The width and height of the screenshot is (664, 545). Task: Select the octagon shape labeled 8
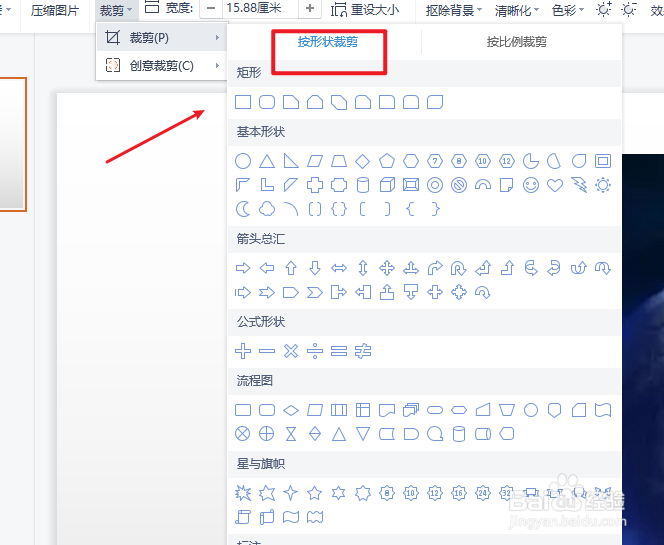tap(459, 161)
